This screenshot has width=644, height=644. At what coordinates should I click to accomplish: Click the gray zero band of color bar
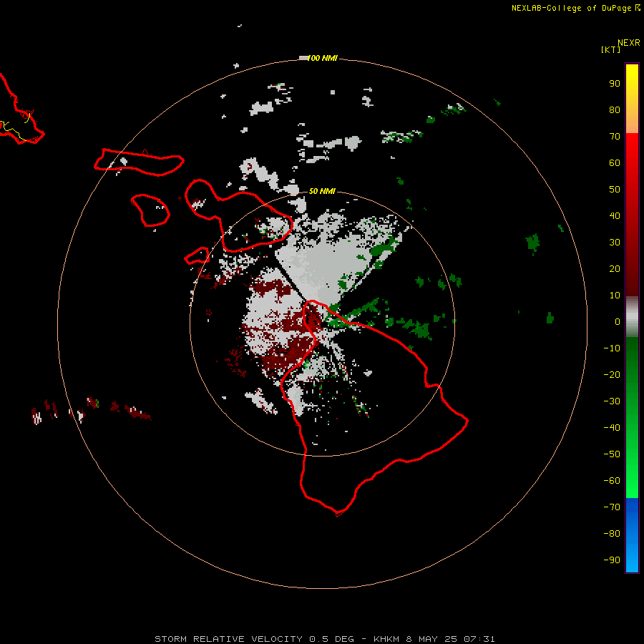[x=632, y=317]
